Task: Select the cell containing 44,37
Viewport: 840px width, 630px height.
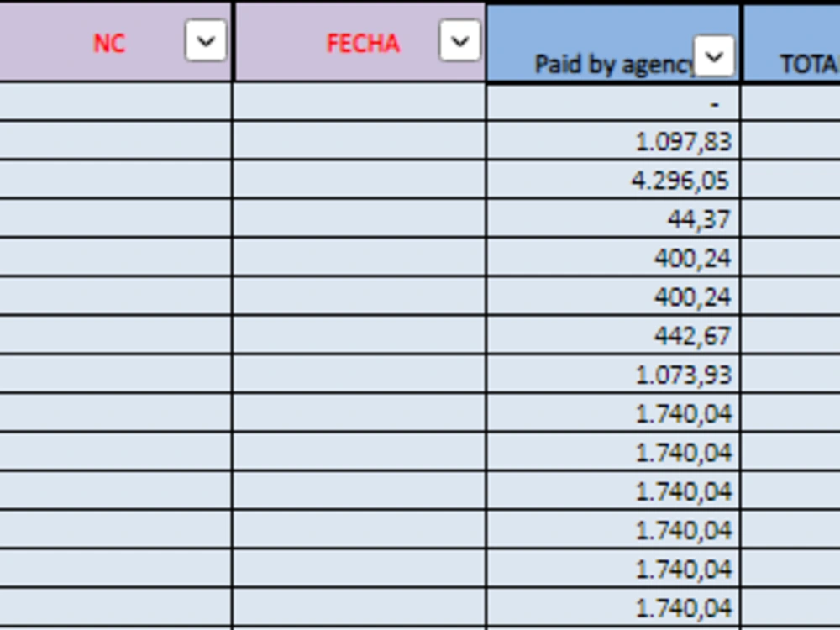Action: pyautogui.click(x=613, y=218)
